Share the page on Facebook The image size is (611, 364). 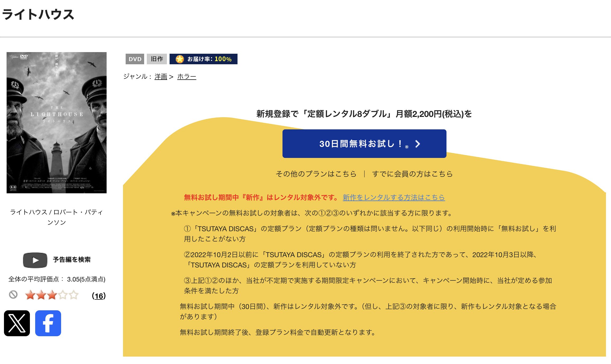click(x=48, y=323)
